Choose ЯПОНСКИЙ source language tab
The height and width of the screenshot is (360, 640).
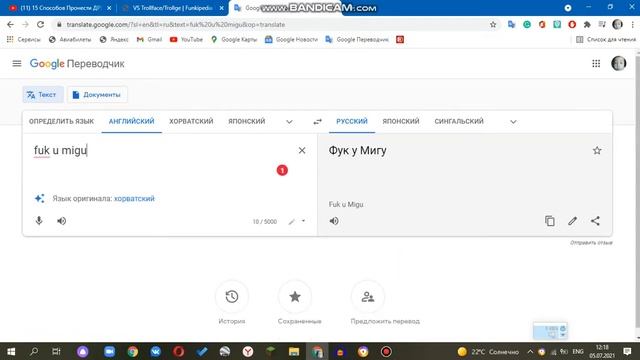pyautogui.click(x=247, y=121)
